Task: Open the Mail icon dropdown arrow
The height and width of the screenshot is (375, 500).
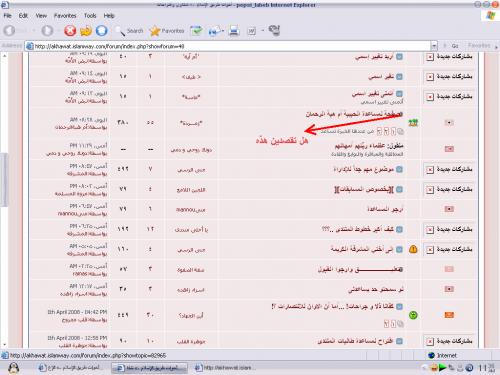Action: (x=223, y=31)
